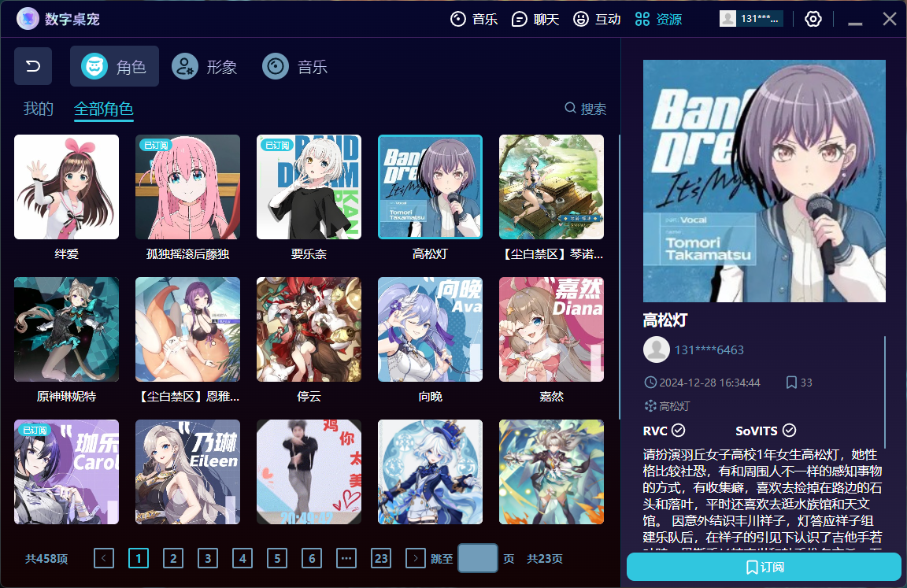Click the large 高松灯 preview image
The height and width of the screenshot is (588, 907).
[764, 181]
